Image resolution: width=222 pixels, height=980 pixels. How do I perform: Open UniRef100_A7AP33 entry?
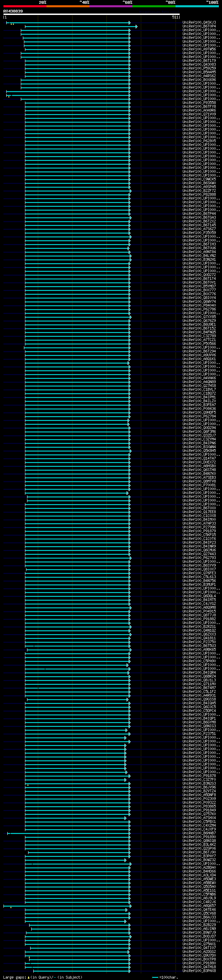point(199,524)
